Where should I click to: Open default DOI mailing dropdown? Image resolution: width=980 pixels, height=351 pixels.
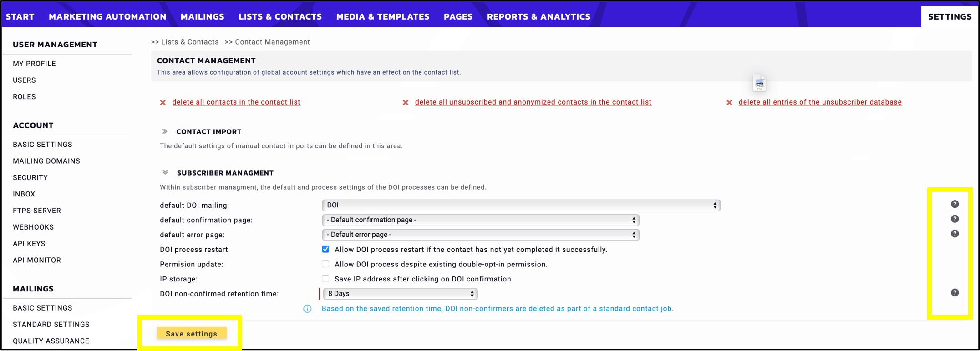click(521, 205)
